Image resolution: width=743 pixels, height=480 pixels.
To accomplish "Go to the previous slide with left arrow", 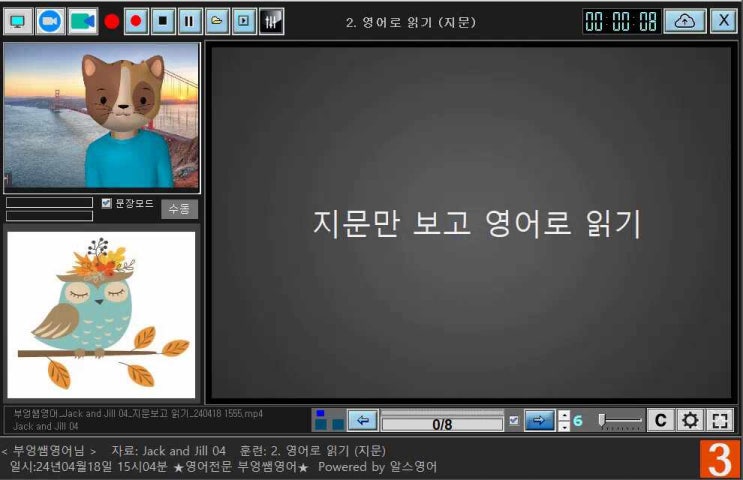I will coord(362,420).
